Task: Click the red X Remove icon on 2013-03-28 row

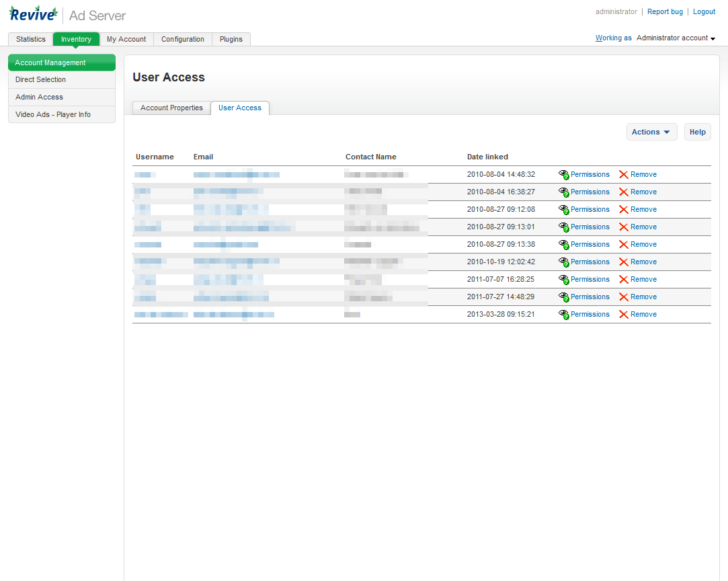Action: point(623,314)
